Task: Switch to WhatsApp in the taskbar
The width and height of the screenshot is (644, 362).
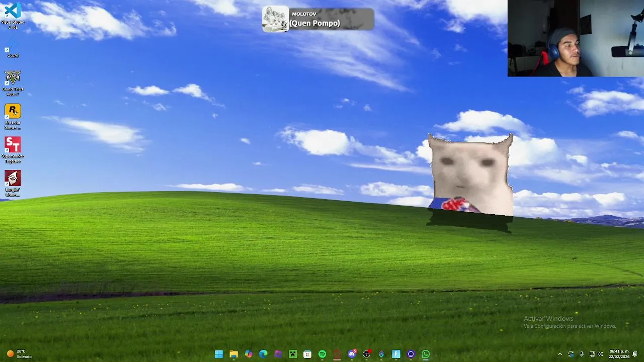Action: coord(426,354)
